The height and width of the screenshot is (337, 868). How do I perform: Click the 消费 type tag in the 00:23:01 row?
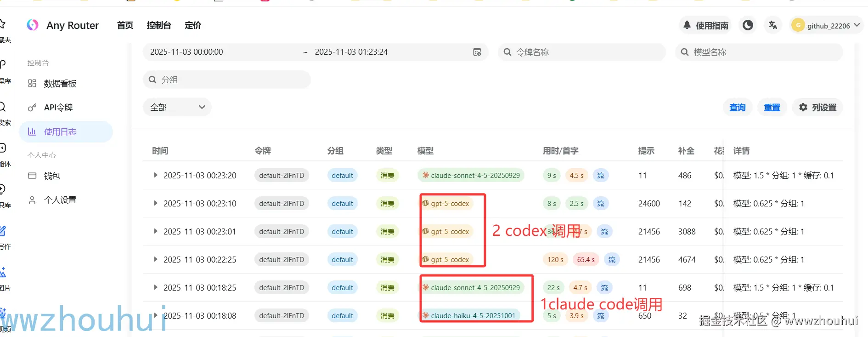click(x=388, y=231)
